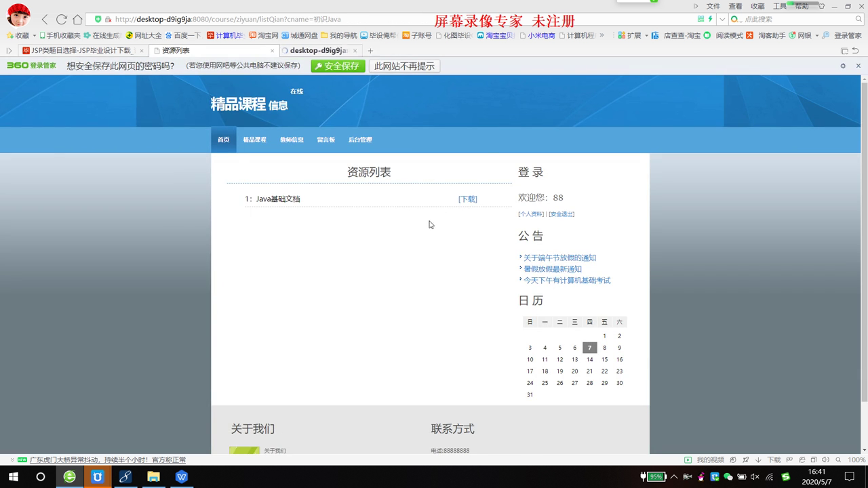Open File Explorer from the taskbar
Image resolution: width=868 pixels, height=488 pixels.
pos(153,476)
